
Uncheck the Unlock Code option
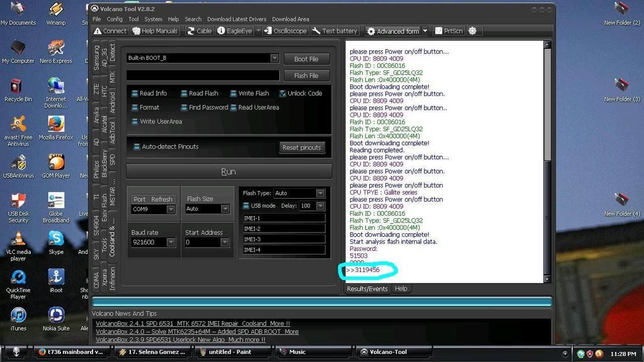click(283, 94)
